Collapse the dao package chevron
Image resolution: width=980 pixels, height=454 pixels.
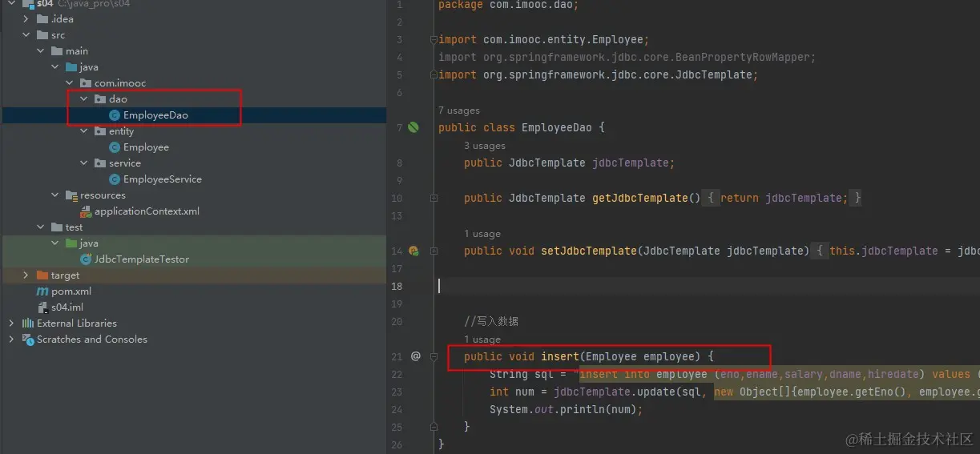tap(84, 99)
